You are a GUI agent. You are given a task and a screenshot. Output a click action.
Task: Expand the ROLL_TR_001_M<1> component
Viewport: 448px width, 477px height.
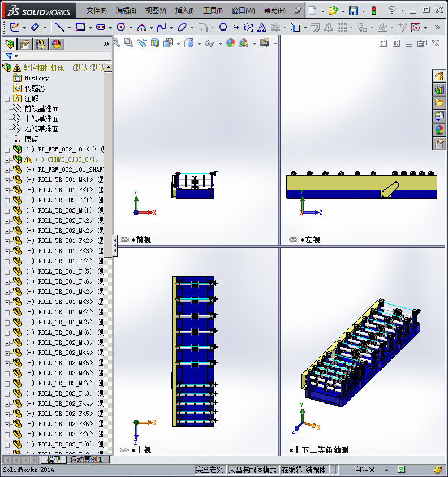(x=7, y=180)
